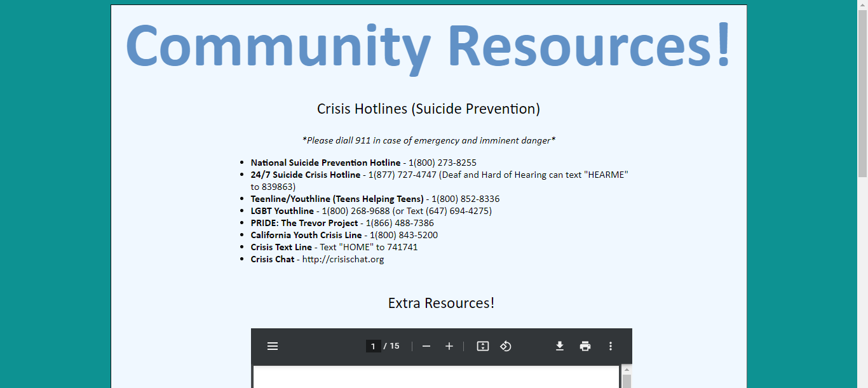868x388 pixels.
Task: Click the 24/7 Suicide Crisis Hotline entry
Action: click(x=440, y=180)
